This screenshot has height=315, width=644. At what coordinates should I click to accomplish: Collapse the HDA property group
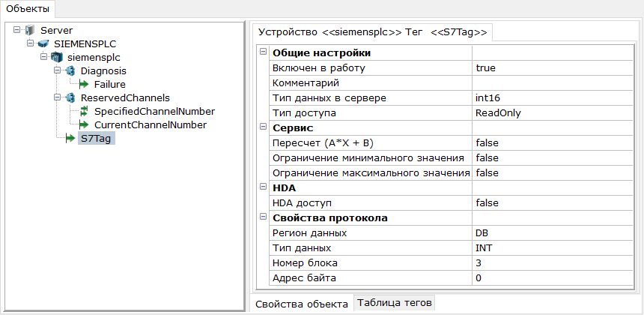tap(264, 187)
